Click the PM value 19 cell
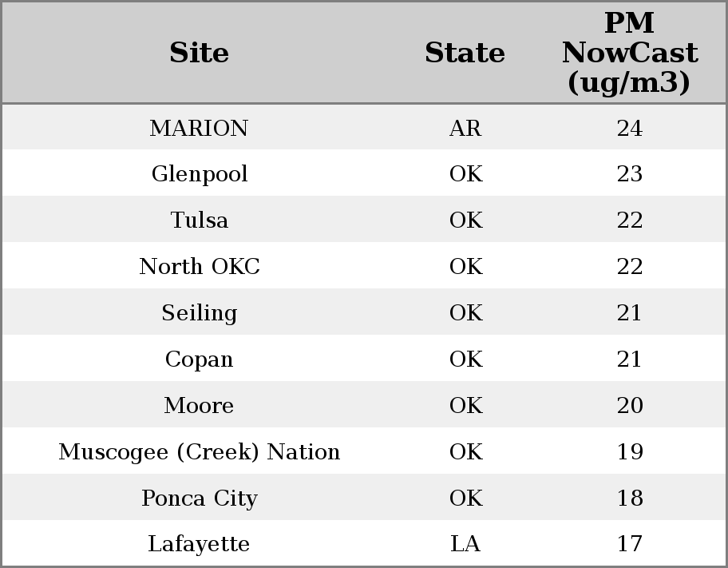 (629, 452)
